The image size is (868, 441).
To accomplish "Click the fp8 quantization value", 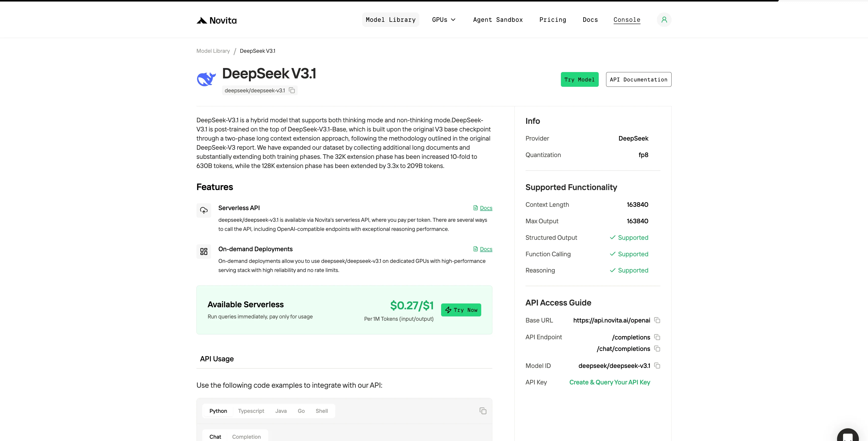I will click(x=643, y=155).
